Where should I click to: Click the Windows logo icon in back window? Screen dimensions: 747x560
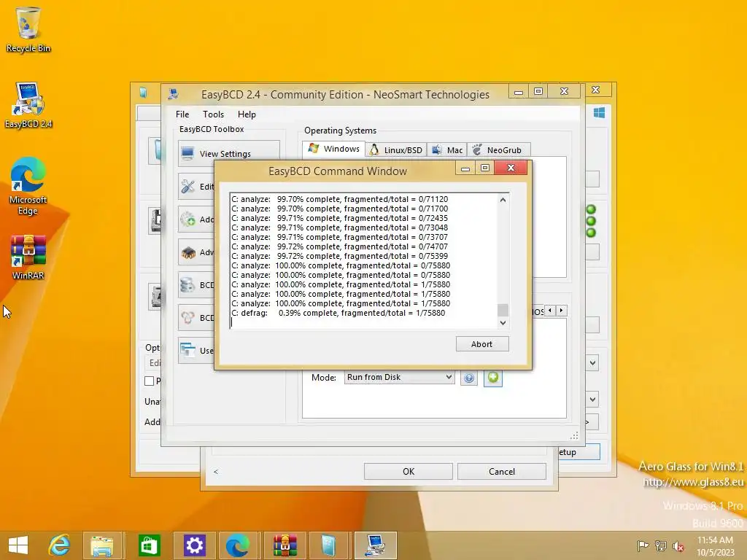click(599, 112)
